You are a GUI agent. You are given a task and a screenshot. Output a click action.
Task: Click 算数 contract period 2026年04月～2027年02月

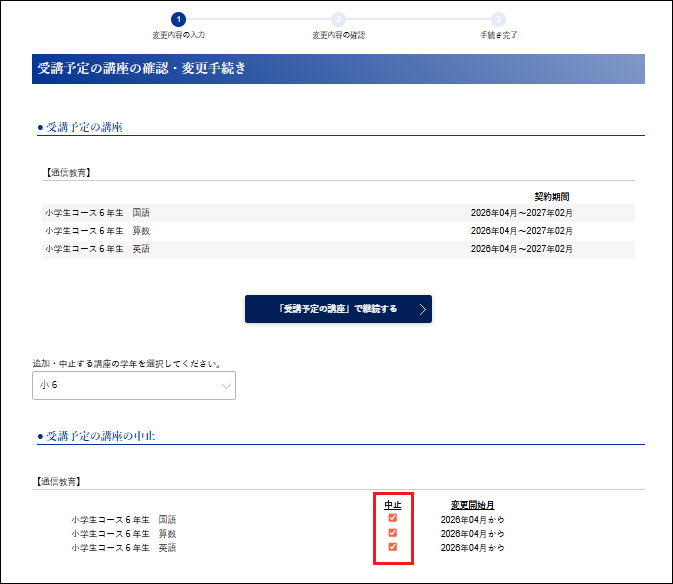[521, 231]
